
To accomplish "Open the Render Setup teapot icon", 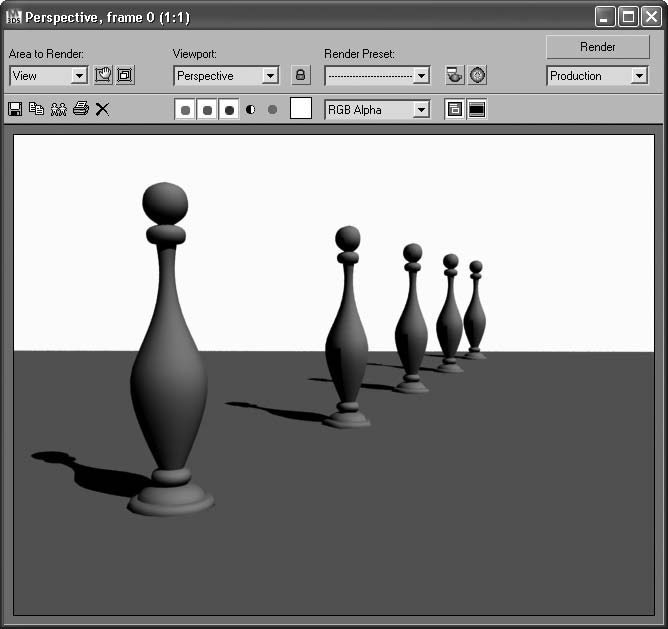I will point(455,76).
